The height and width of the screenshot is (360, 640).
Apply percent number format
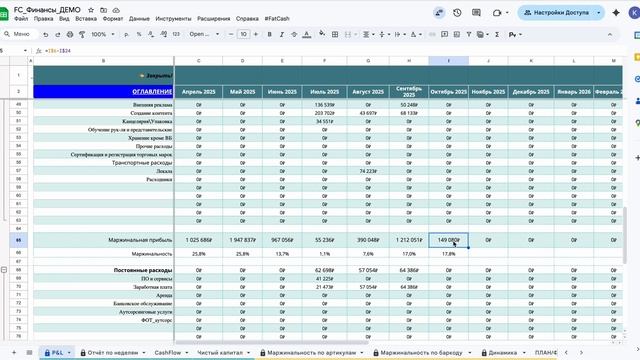pyautogui.click(x=139, y=35)
